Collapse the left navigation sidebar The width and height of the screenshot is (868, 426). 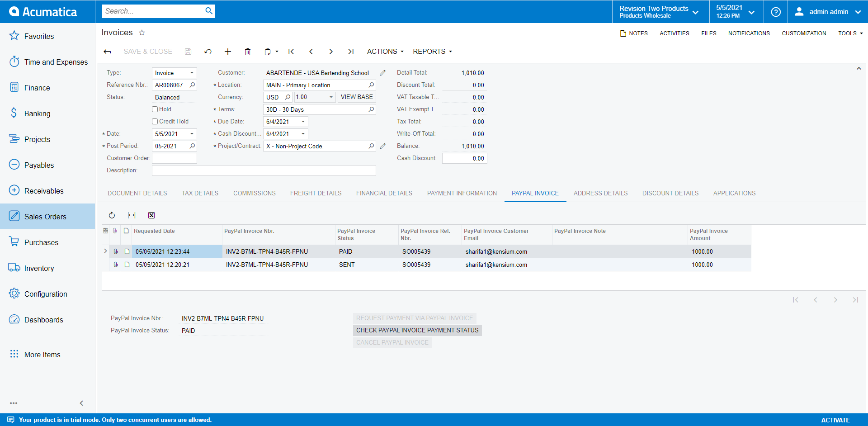click(x=81, y=403)
